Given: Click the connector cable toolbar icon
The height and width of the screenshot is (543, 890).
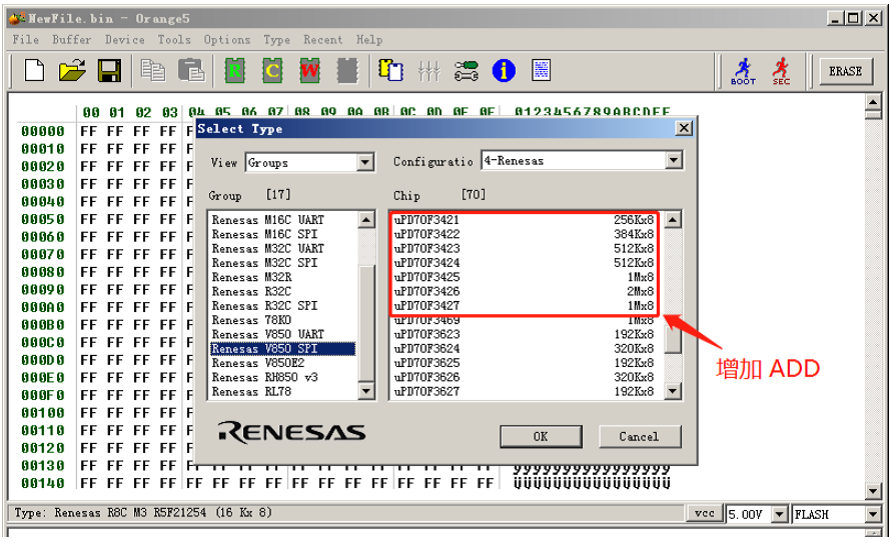Looking at the screenshot, I should (x=466, y=71).
